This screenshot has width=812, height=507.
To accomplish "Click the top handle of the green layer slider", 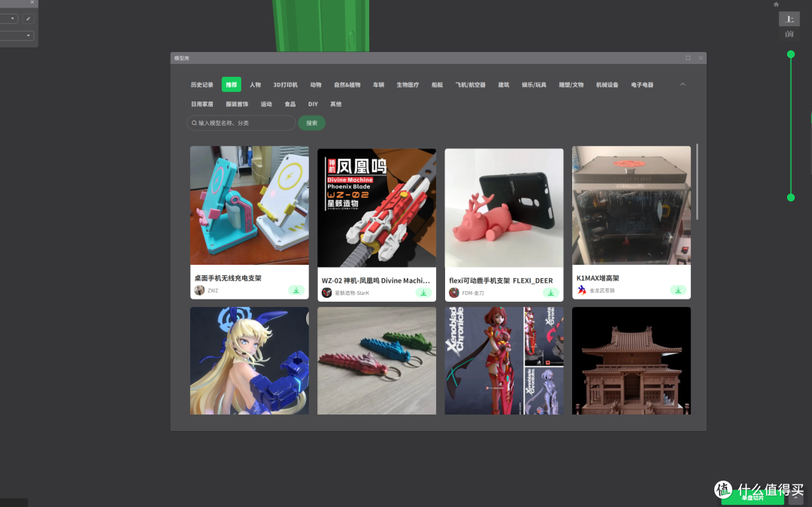I will [791, 54].
